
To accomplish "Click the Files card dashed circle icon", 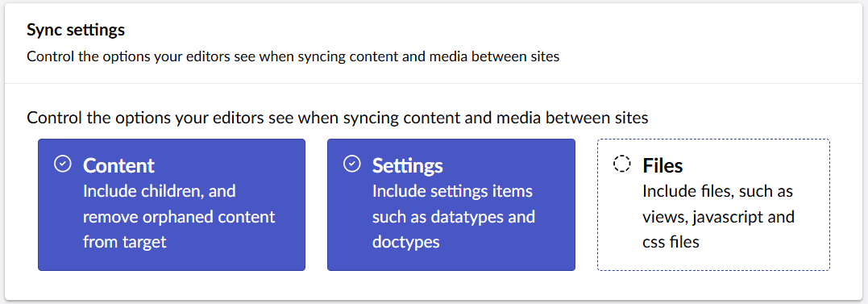I will pos(623,164).
